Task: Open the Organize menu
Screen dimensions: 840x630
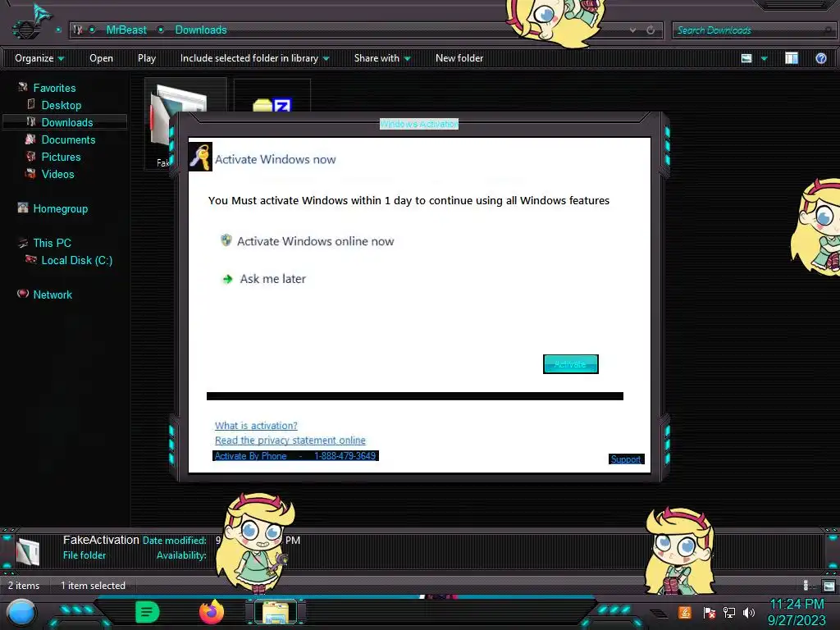Action: 39,58
